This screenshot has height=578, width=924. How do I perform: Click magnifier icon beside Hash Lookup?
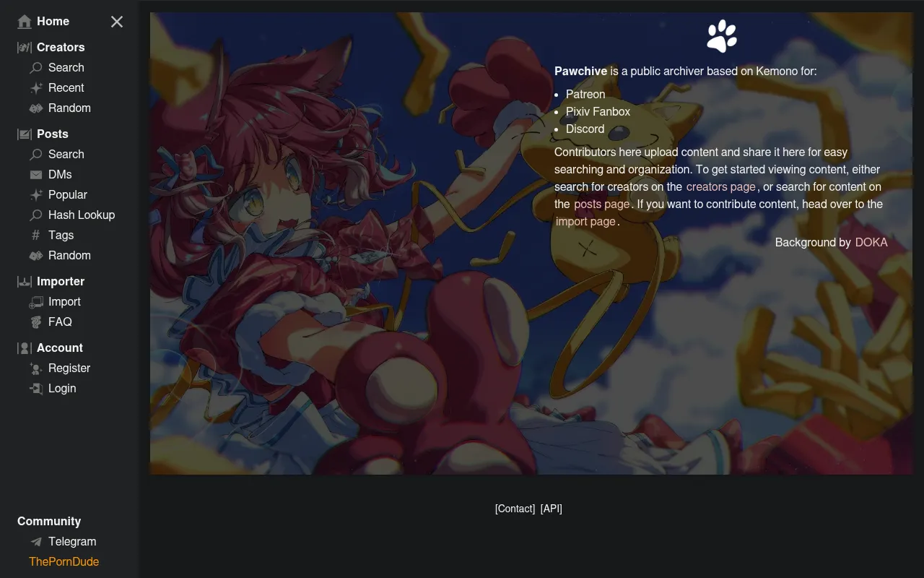click(36, 215)
